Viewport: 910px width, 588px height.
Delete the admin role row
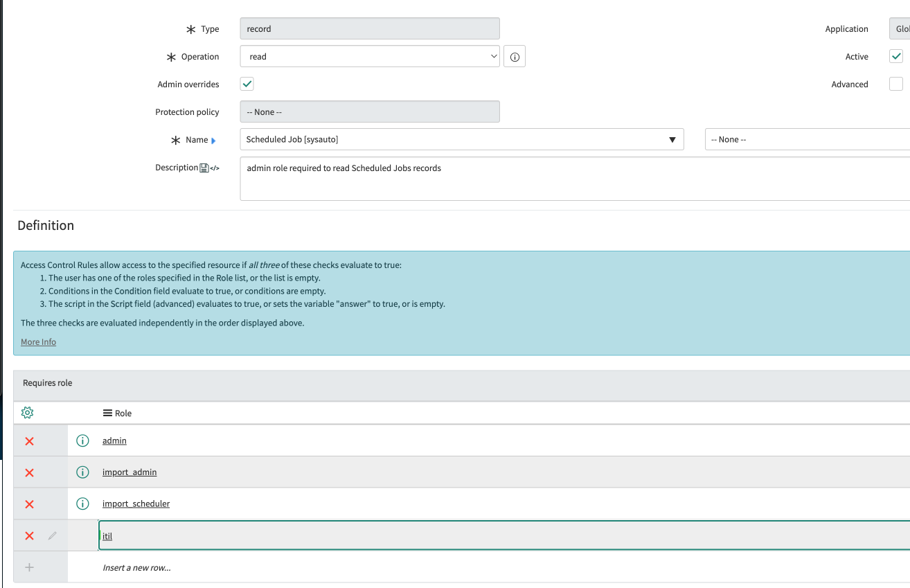pyautogui.click(x=29, y=441)
